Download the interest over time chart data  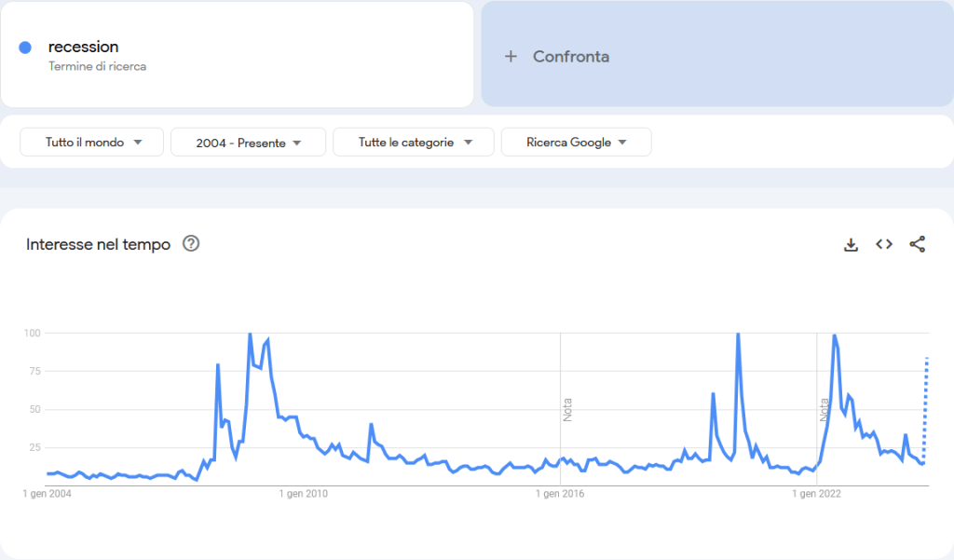pos(850,244)
